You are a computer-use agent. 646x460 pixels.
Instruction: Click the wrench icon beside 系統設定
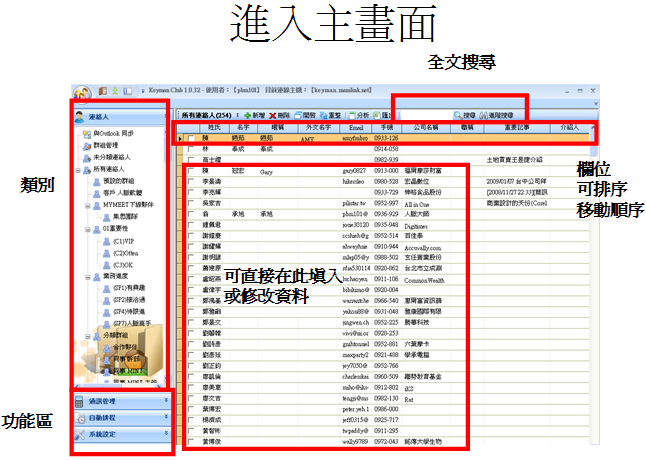[x=80, y=434]
